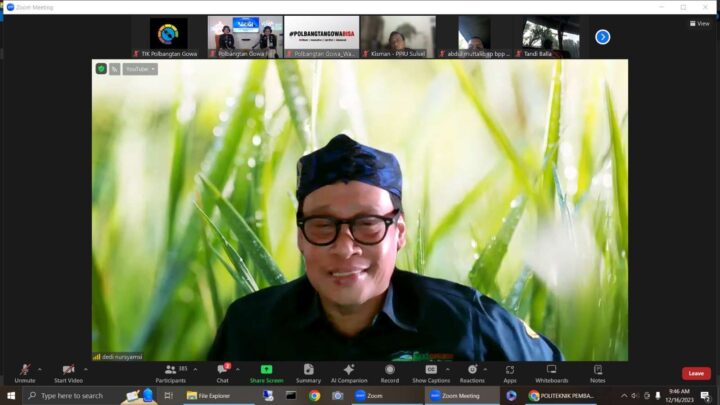The height and width of the screenshot is (405, 720).
Task: Start Video with the camera toggle
Action: [68, 373]
